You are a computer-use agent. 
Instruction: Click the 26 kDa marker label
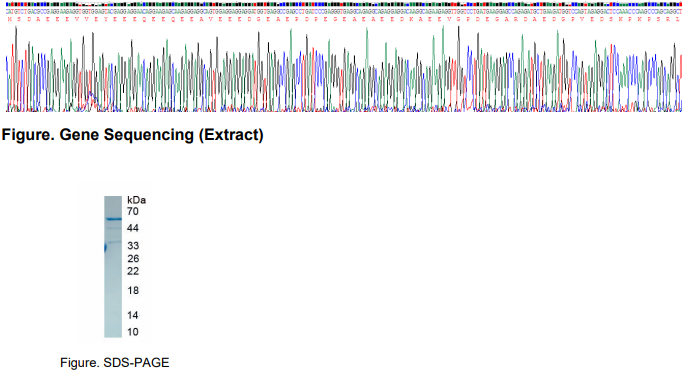[x=133, y=259]
